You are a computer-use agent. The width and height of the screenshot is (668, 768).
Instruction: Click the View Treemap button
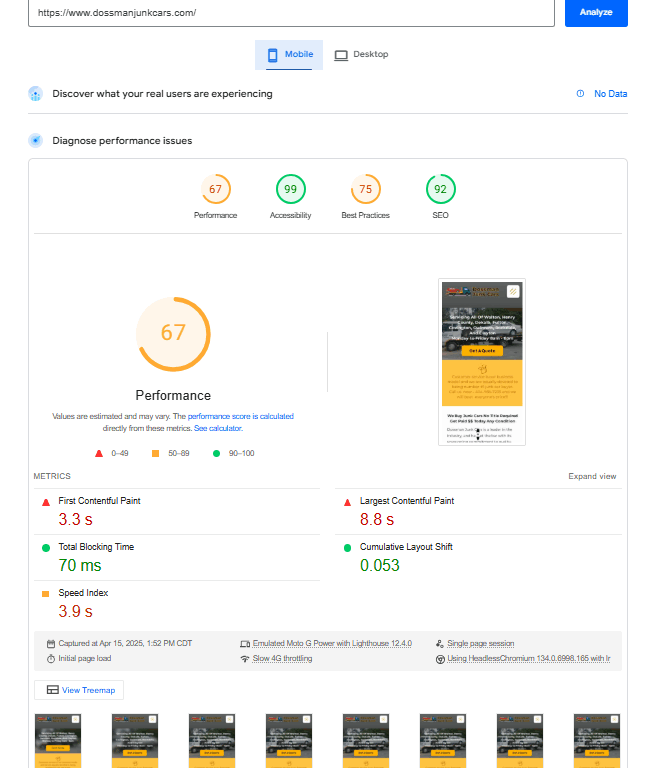click(79, 690)
